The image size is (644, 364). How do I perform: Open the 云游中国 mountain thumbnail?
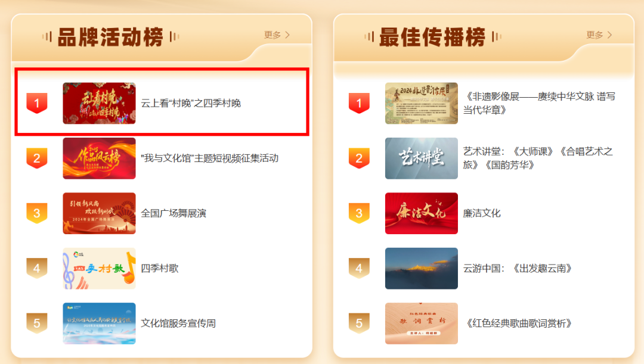[x=422, y=269]
